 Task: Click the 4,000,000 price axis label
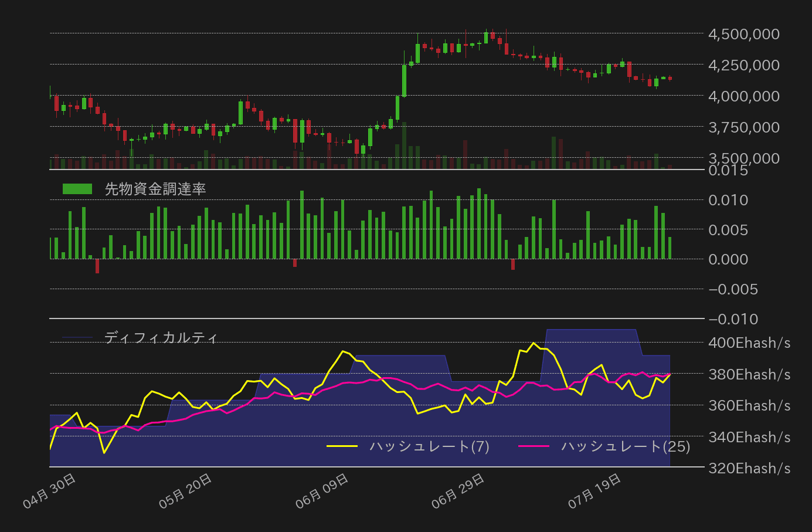(743, 96)
